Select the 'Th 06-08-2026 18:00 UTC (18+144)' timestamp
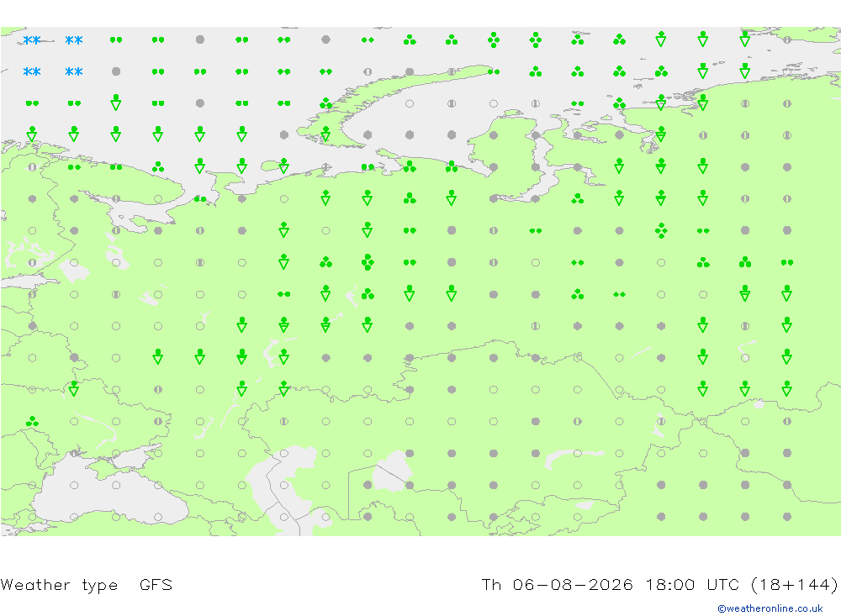Screen dimensions: 841x616 659,584
